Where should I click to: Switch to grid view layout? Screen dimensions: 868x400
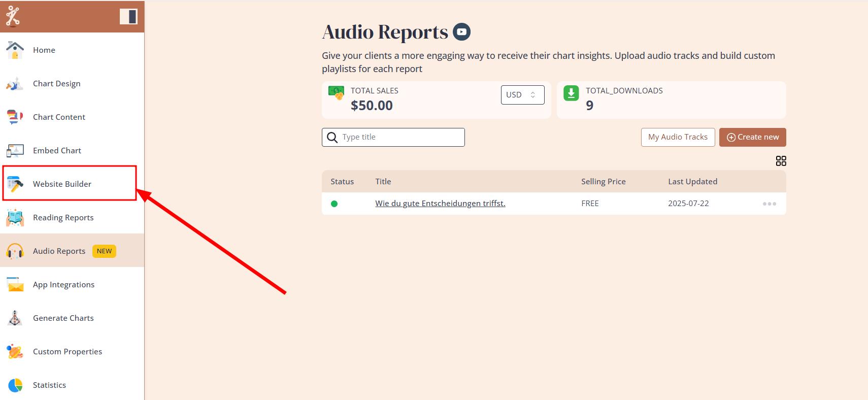point(781,161)
